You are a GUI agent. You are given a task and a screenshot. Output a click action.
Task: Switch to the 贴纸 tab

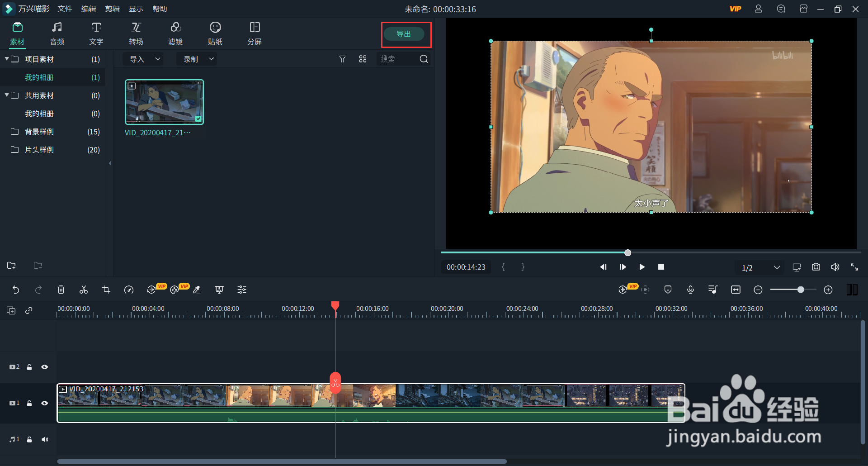point(215,33)
